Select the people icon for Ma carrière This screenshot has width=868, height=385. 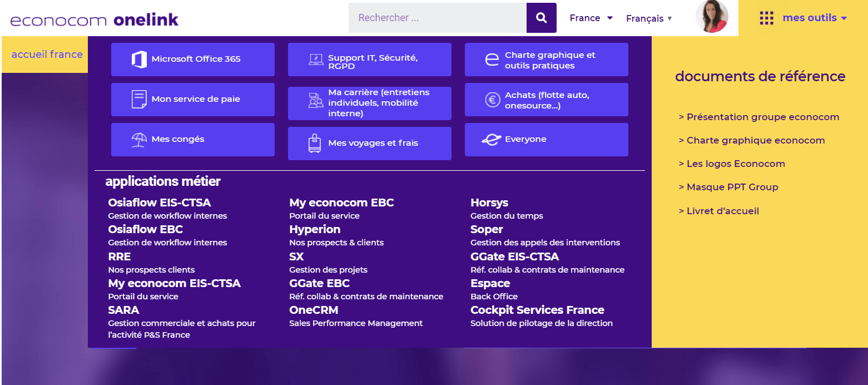pos(316,101)
